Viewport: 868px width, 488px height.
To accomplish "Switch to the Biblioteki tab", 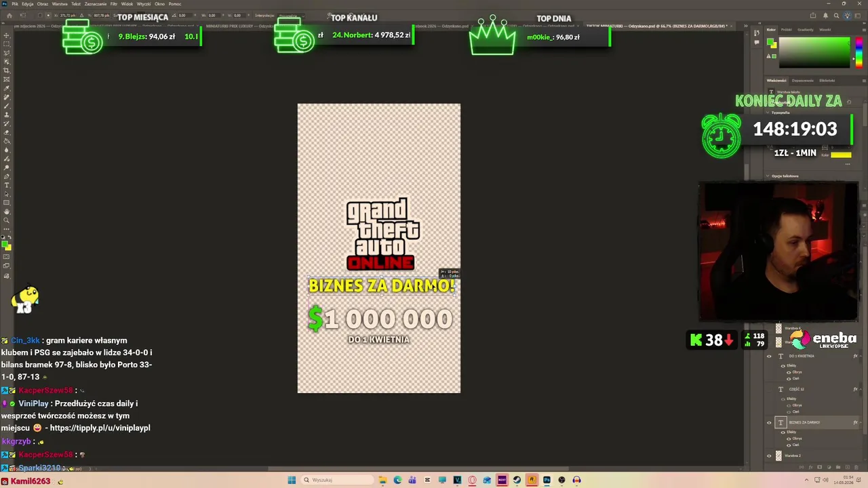I will pos(827,81).
